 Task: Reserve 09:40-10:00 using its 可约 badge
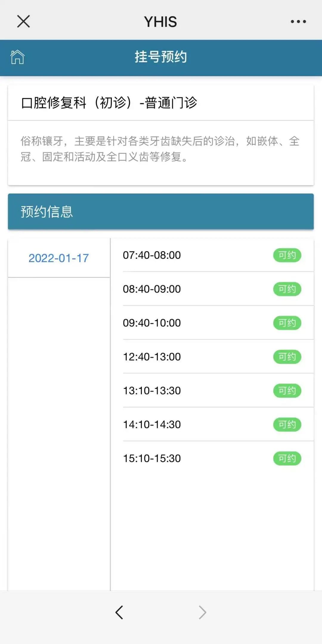point(287,323)
